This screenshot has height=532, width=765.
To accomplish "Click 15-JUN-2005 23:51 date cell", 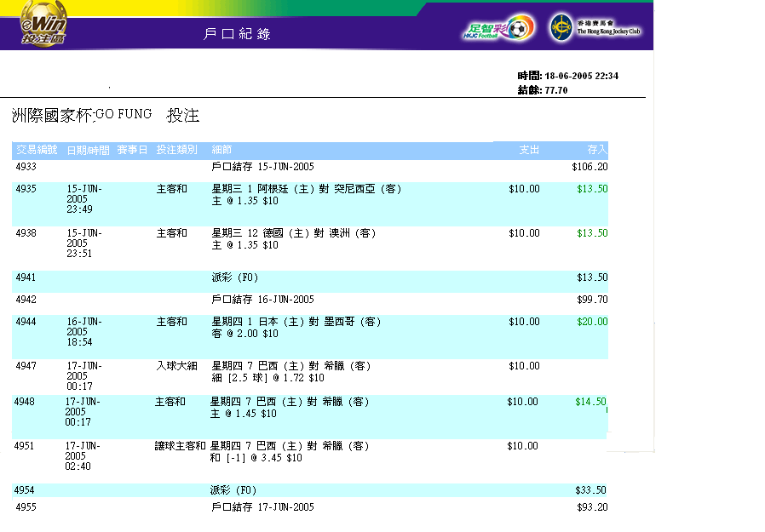I will [84, 243].
